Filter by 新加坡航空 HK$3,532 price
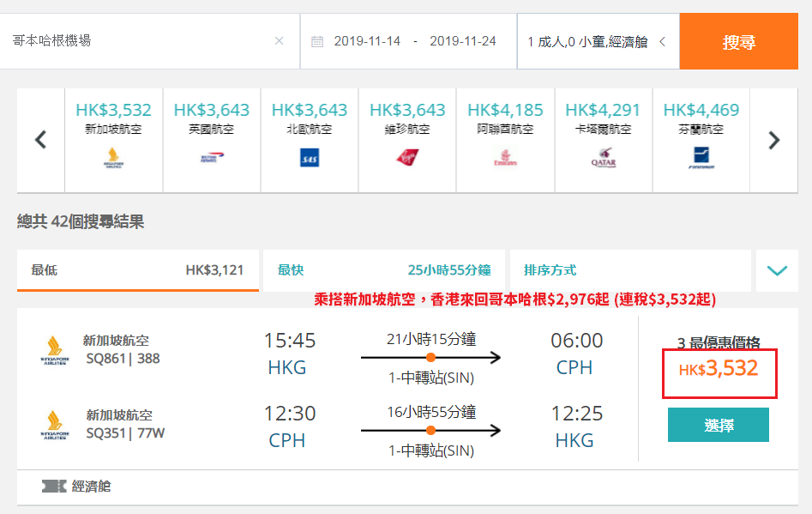 click(x=113, y=141)
